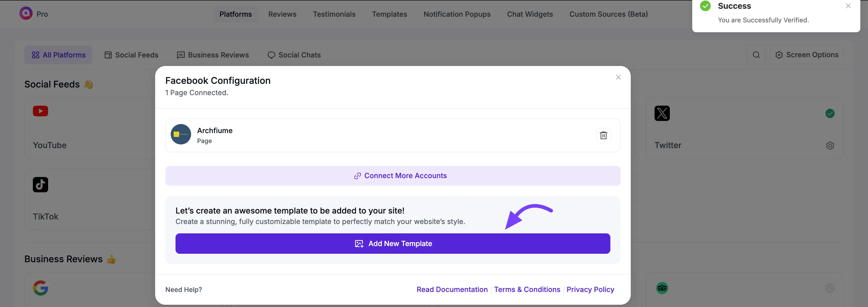Open settings gear on the Twitter card
Image resolution: width=868 pixels, height=307 pixels.
830,145
